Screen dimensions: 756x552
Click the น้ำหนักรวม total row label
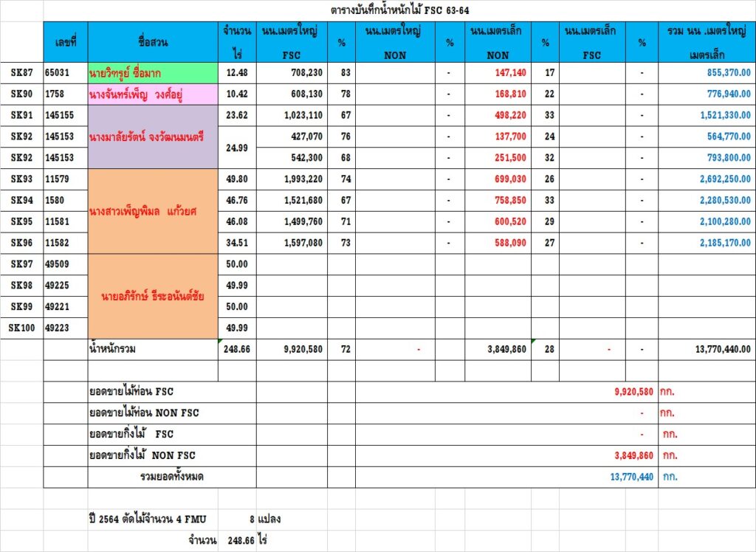point(153,349)
